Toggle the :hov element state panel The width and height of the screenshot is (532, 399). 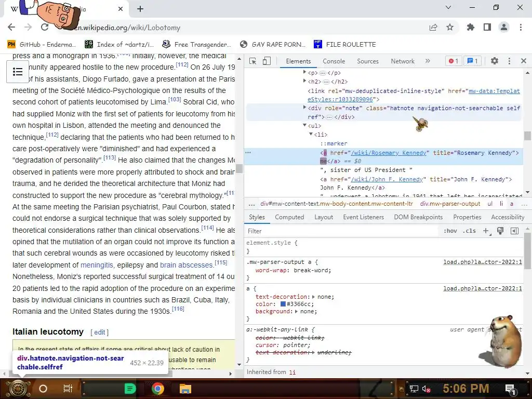pyautogui.click(x=450, y=231)
